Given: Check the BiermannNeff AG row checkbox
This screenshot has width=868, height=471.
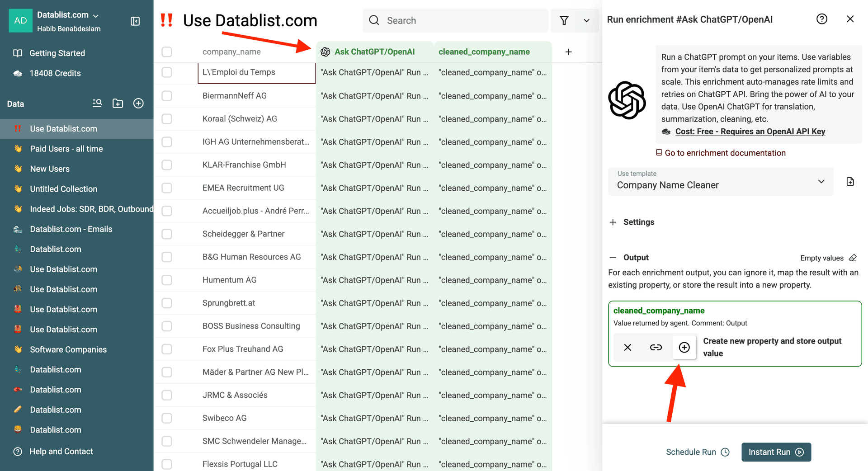Looking at the screenshot, I should tap(167, 96).
